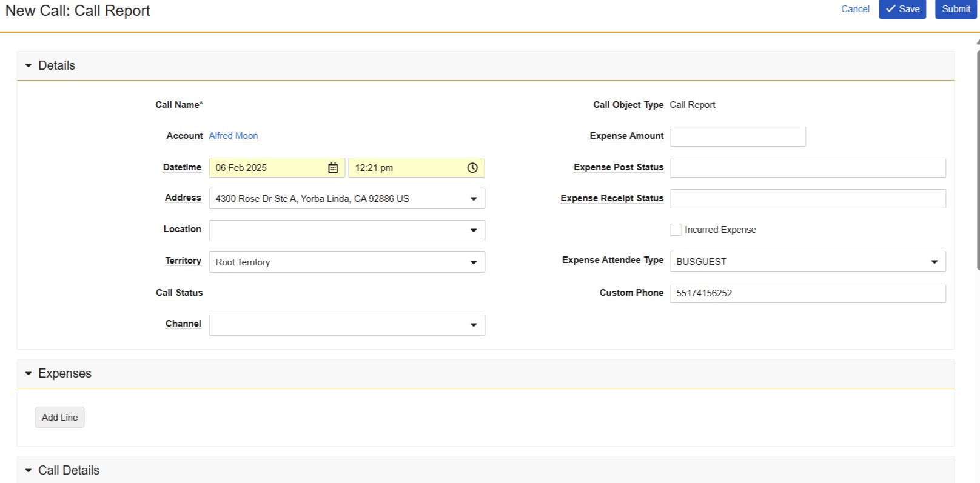This screenshot has width=980, height=483.
Task: Collapse the Details section
Action: point(29,65)
